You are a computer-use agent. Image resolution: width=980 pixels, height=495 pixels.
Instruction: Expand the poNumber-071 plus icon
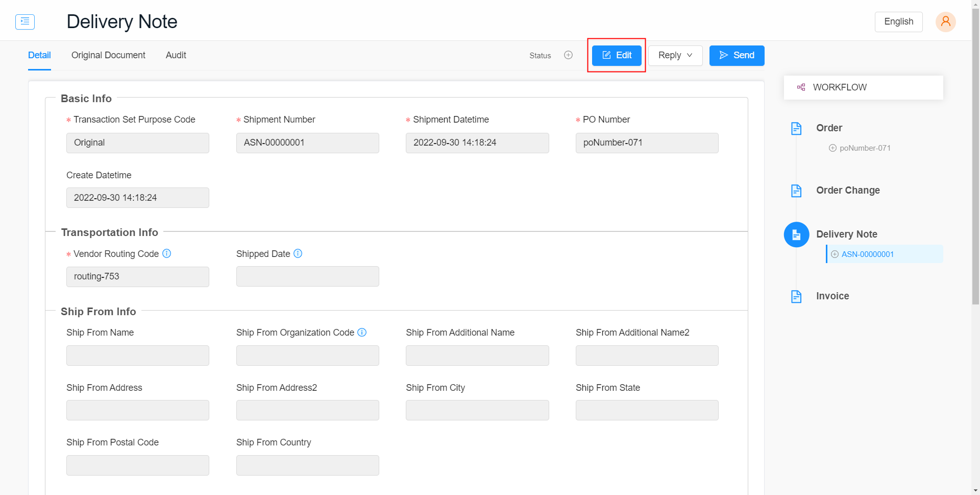tap(832, 148)
